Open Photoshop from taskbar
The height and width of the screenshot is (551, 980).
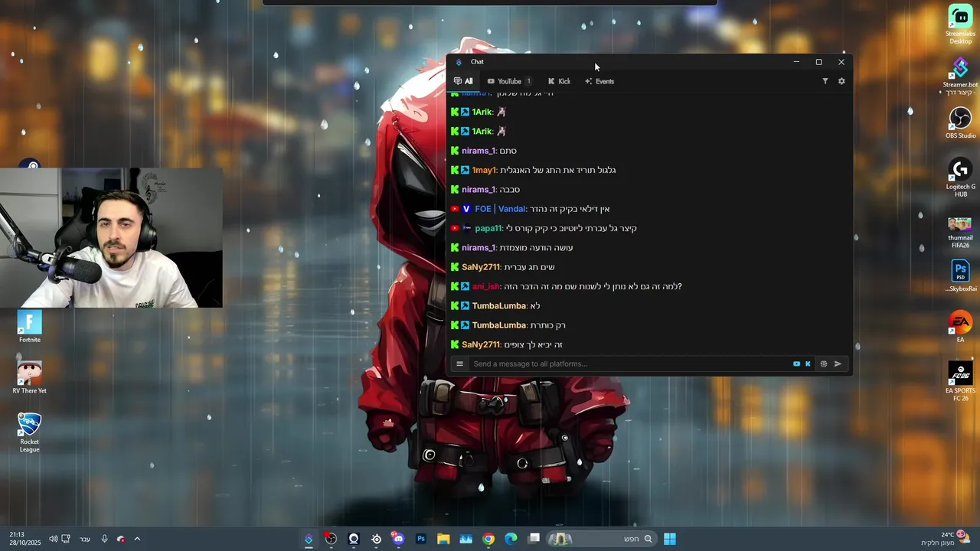pos(420,539)
